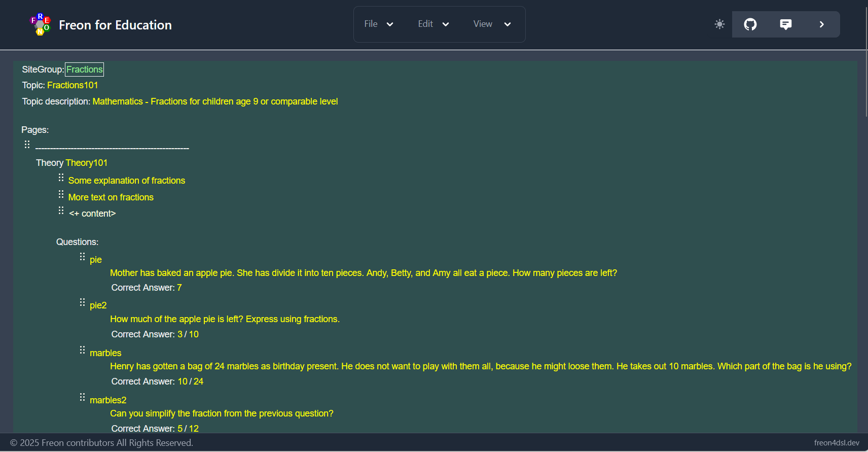Toggle the light/dark theme sun icon
Screen dimensions: 868x452
719,24
